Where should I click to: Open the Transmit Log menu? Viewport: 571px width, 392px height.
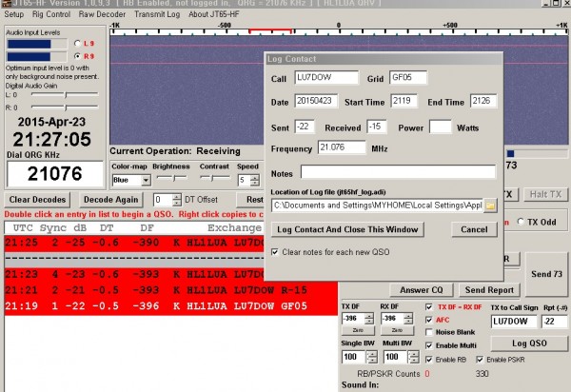(x=157, y=14)
